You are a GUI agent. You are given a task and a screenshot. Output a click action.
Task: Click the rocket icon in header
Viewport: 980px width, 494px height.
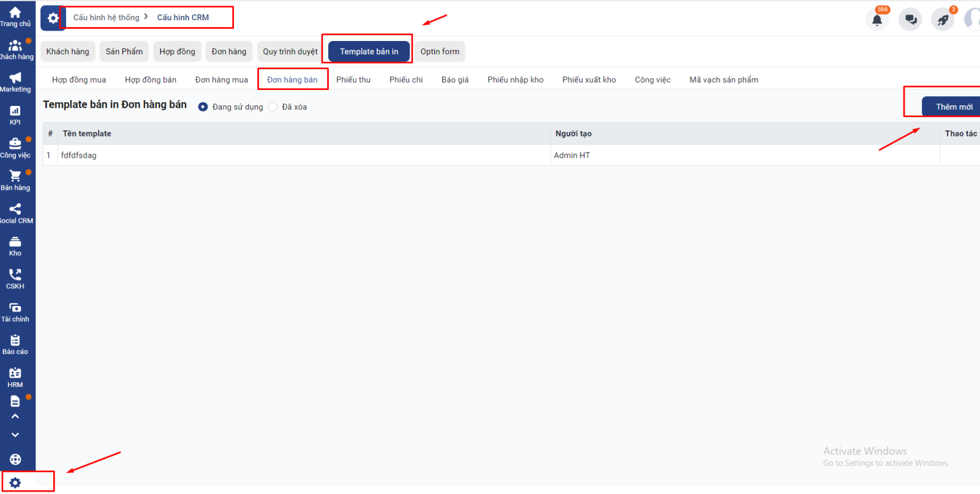point(943,20)
